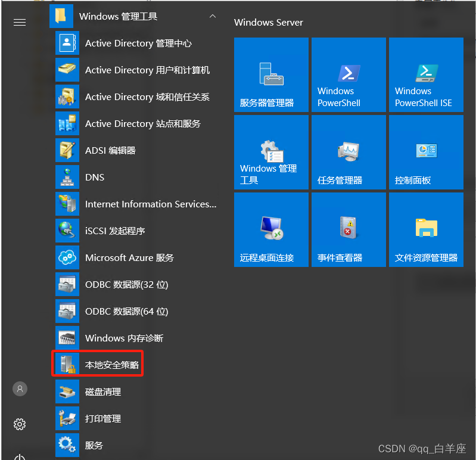Open 服务 gears icon
This screenshot has height=460, width=476.
[67, 445]
